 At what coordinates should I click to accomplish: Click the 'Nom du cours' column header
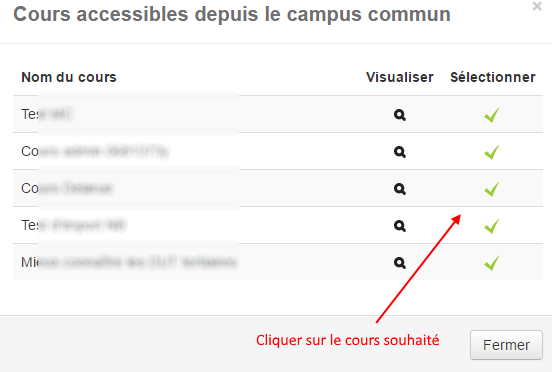(69, 77)
